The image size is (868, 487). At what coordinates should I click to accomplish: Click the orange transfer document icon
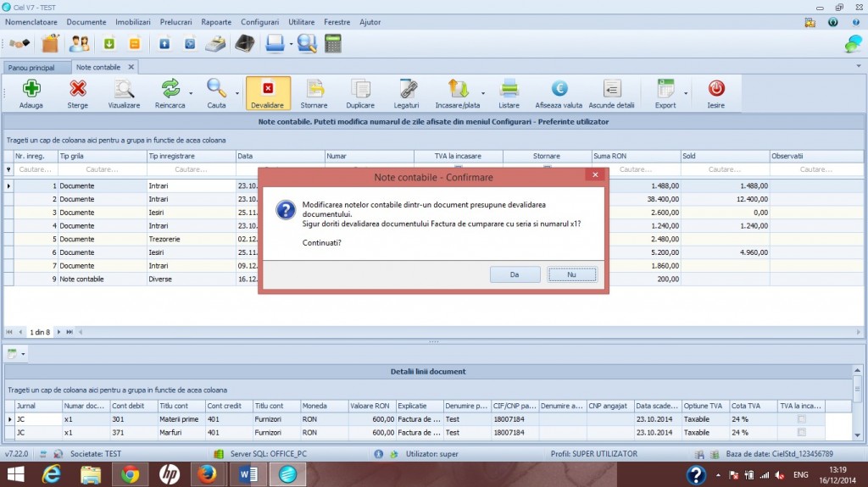(x=135, y=43)
